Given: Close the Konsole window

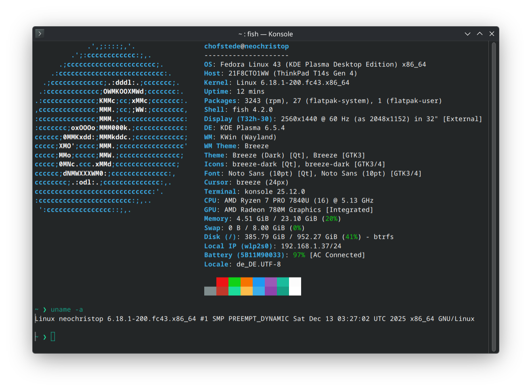Looking at the screenshot, I should pos(492,34).
